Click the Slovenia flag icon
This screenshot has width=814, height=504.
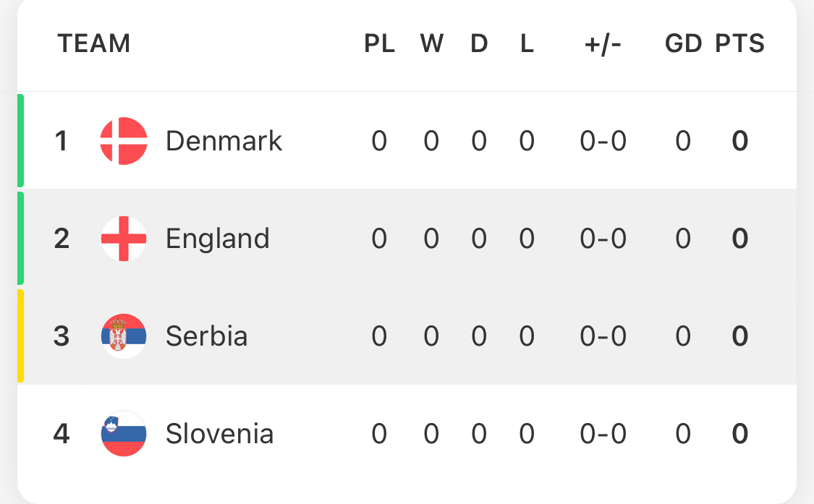coord(124,434)
